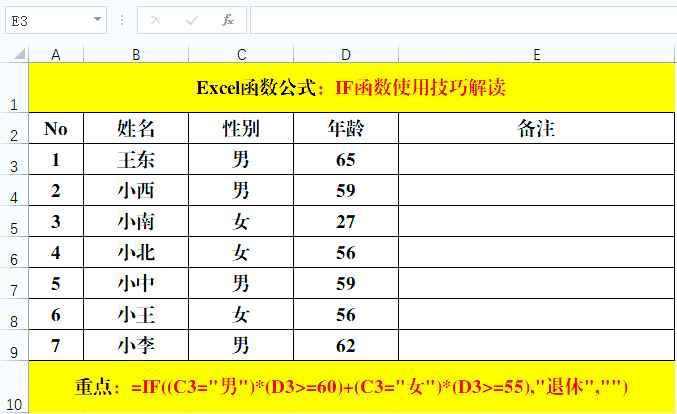677x414 pixels.
Task: Click the name cell '小北'
Action: [136, 252]
